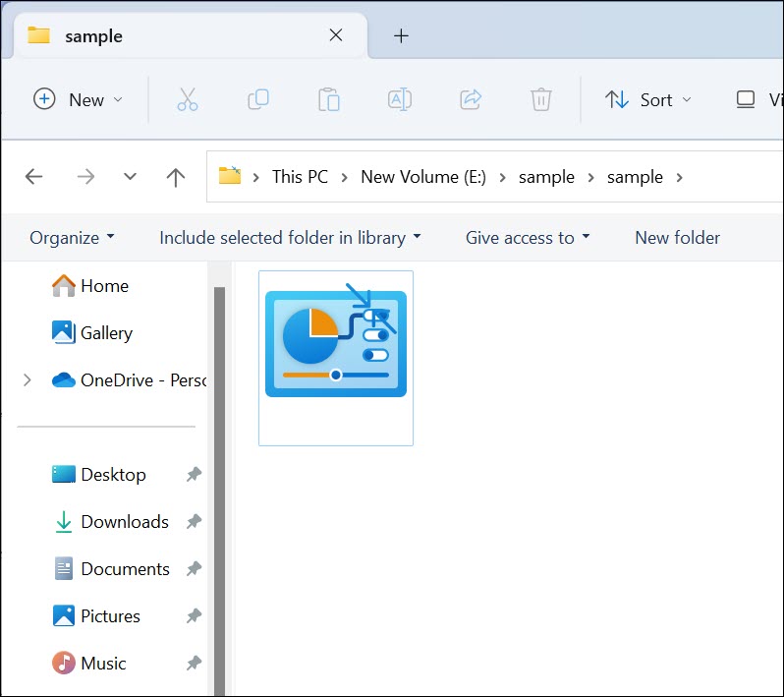Click the Copy icon in toolbar
Screen dimensions: 784x697
coord(258,99)
